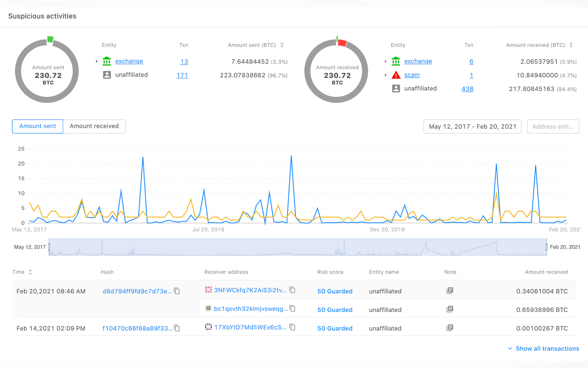Viewport: 588px width, 368px height.
Task: Copy the bc1qxvth32klmjvsweqg receiver address
Action: 292,309
